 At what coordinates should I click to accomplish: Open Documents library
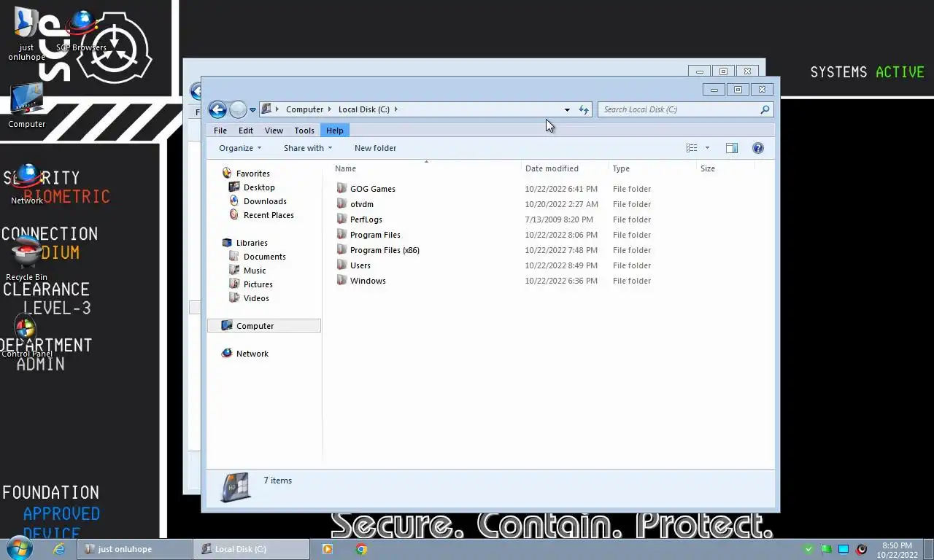click(264, 257)
